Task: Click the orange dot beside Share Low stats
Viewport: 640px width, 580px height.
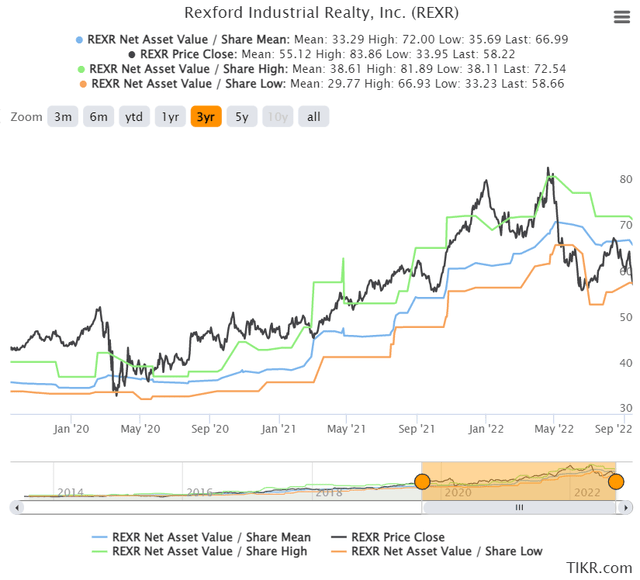Action: coord(83,84)
